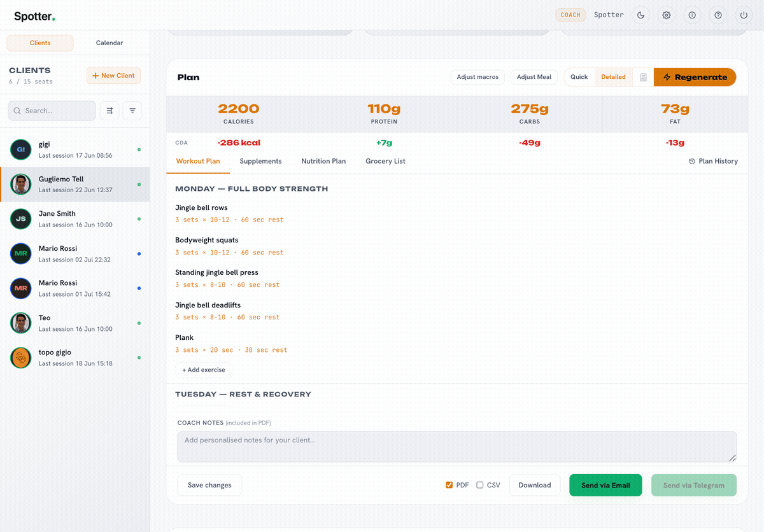Click the document icon next to Regenerate
The height and width of the screenshot is (532, 764).
[x=643, y=77]
